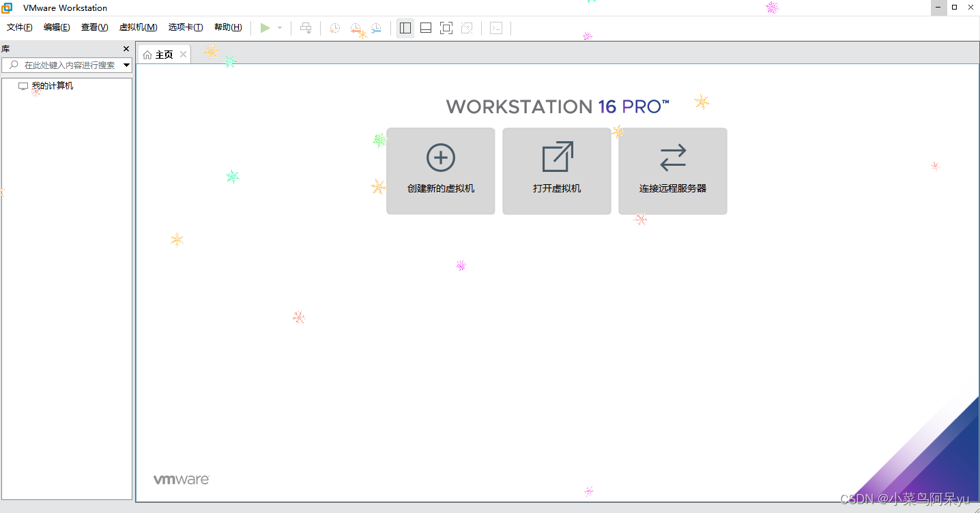Click the take snapshot clock icon
Viewport: 980px width, 513px height.
[334, 28]
